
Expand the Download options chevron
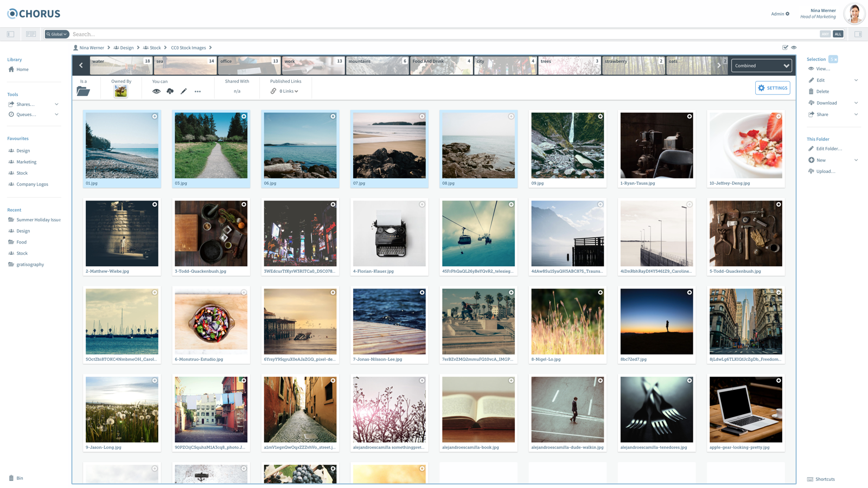856,103
